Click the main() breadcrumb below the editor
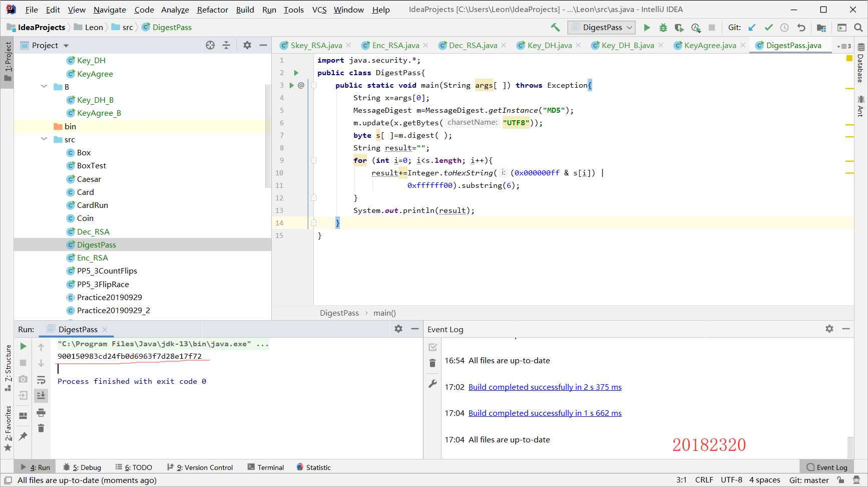 point(384,313)
